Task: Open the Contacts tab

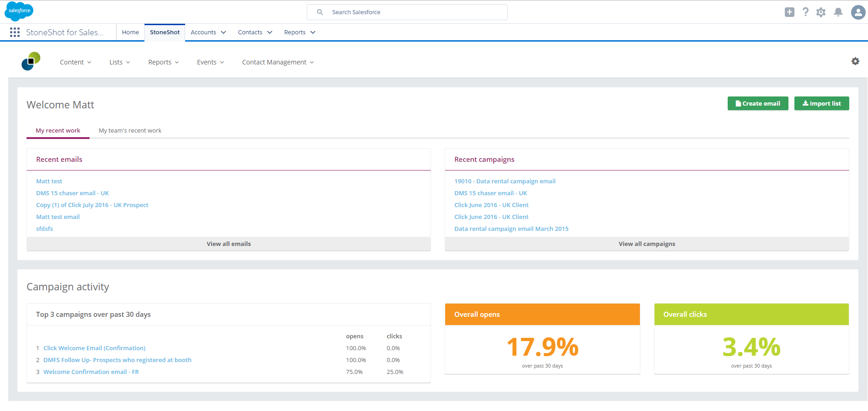Action: tap(250, 32)
